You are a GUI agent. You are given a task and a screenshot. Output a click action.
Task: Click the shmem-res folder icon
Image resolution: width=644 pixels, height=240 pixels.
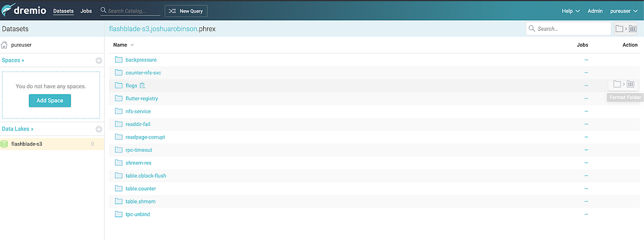(x=119, y=163)
